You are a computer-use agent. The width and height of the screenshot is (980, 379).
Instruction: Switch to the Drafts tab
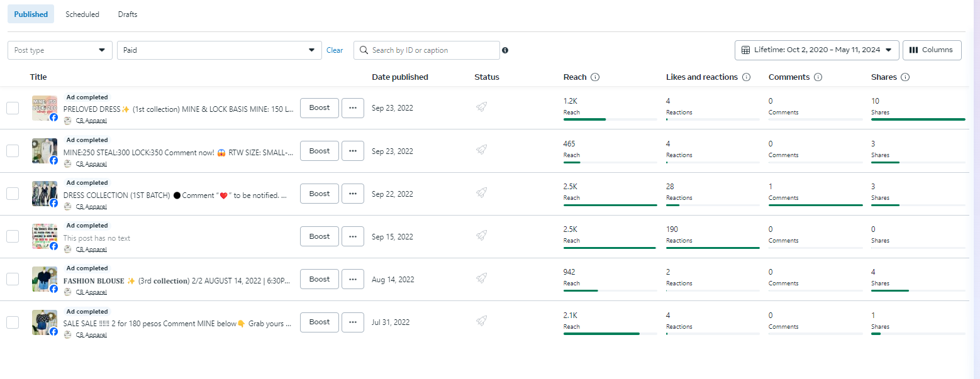point(128,14)
